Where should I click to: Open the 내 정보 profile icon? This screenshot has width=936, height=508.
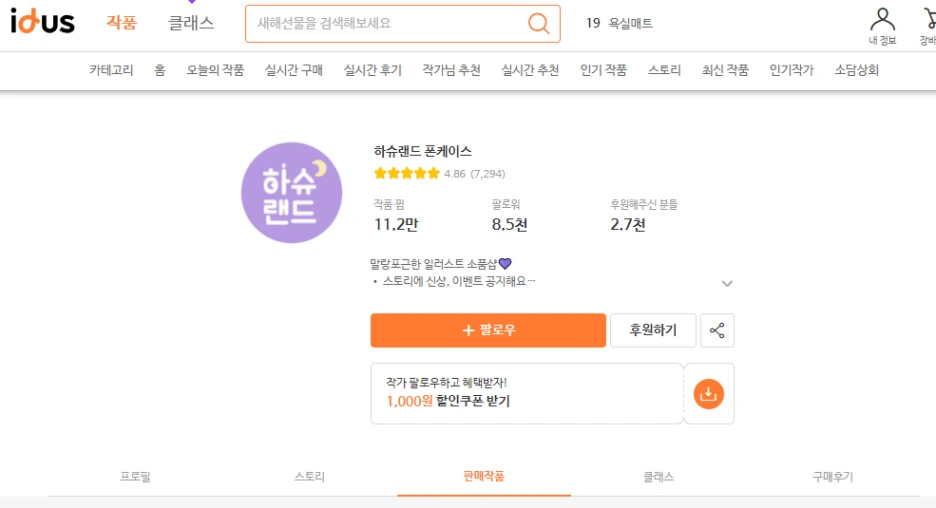tap(882, 26)
